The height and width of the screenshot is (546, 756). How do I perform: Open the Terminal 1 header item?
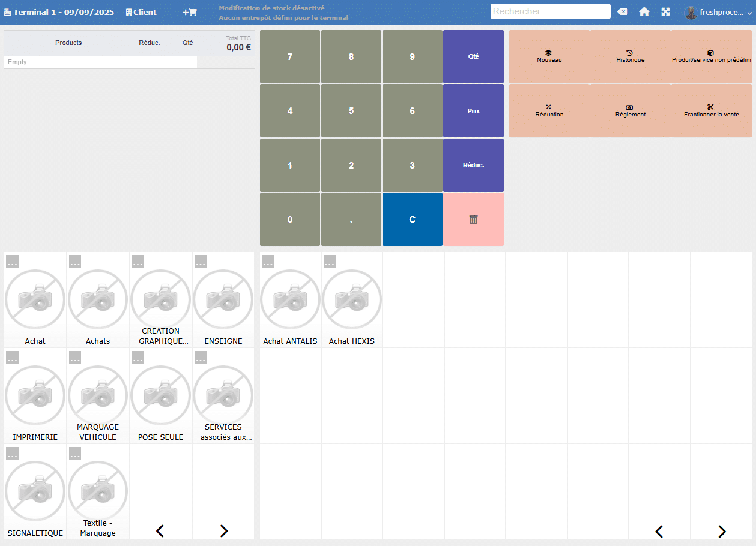(x=59, y=12)
